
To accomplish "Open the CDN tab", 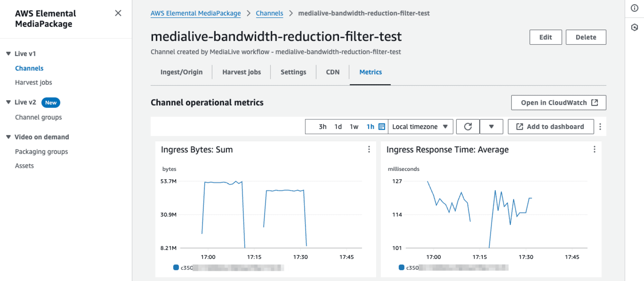I will 333,72.
